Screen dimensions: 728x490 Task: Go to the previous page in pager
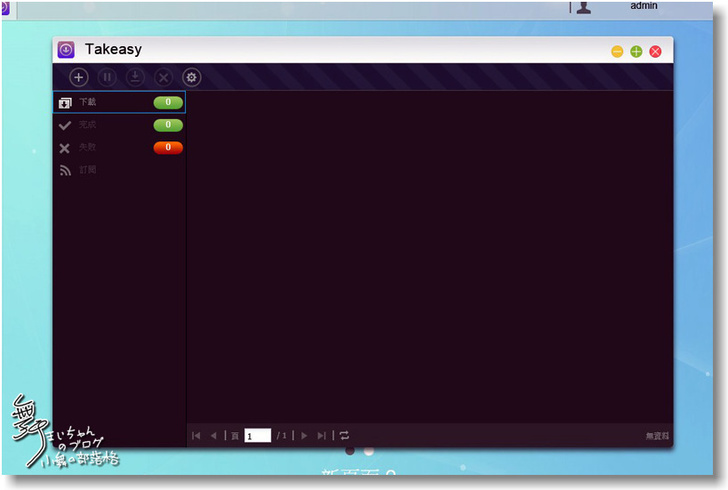(x=214, y=436)
